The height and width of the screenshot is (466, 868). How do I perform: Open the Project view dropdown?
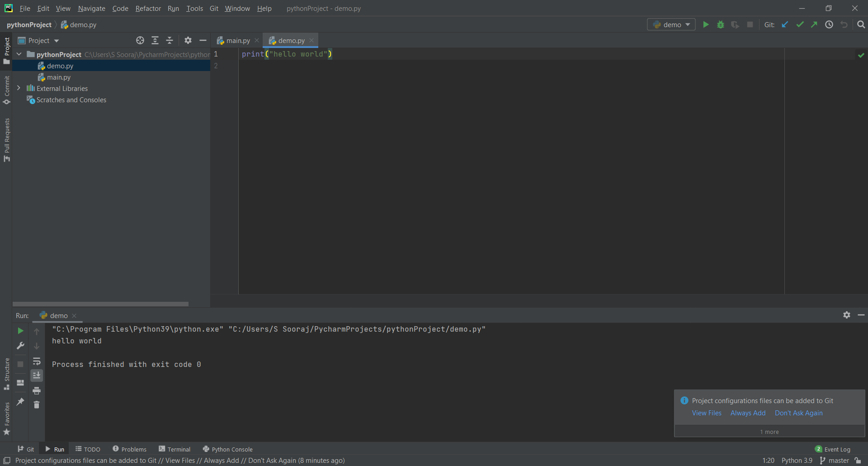tap(38, 41)
